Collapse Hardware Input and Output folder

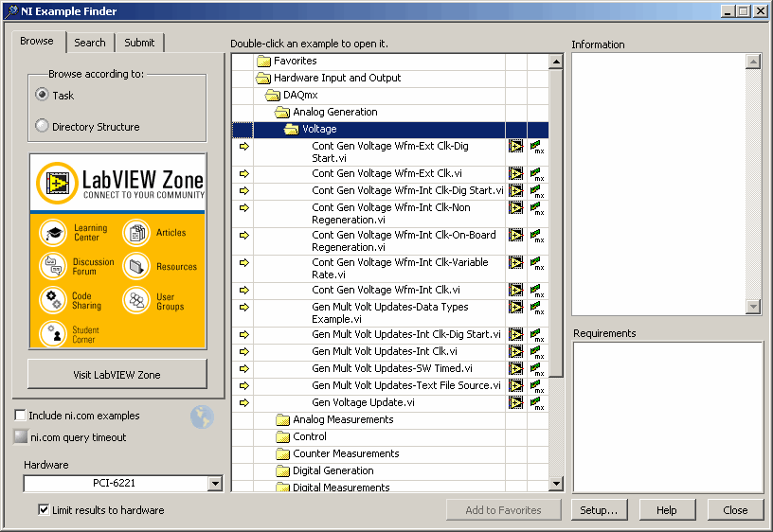[x=263, y=78]
